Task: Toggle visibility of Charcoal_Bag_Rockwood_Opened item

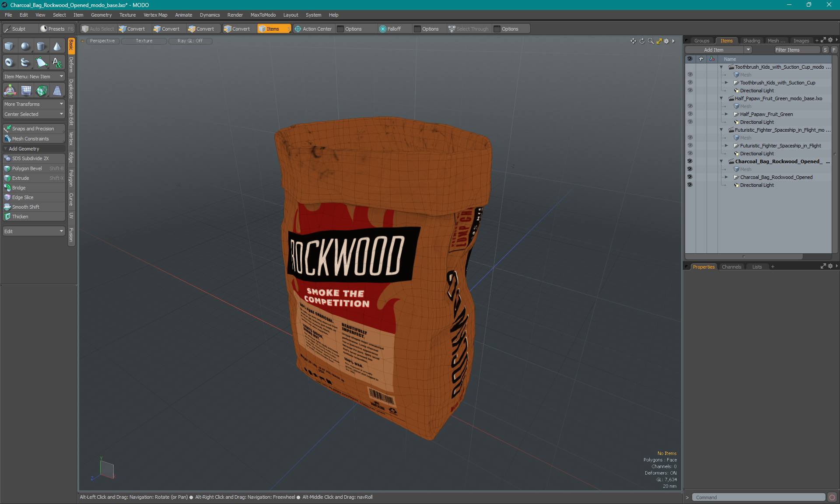Action: tap(690, 177)
